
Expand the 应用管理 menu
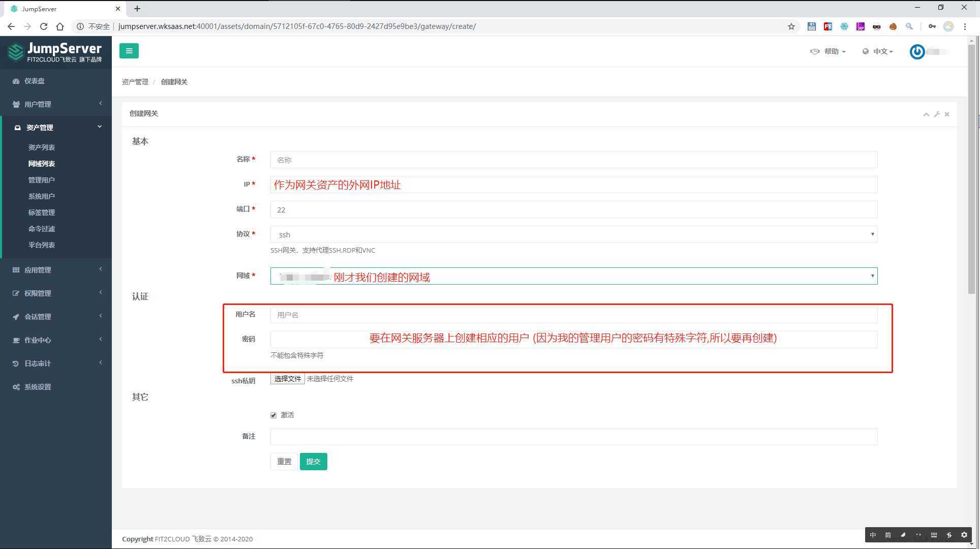(x=56, y=270)
